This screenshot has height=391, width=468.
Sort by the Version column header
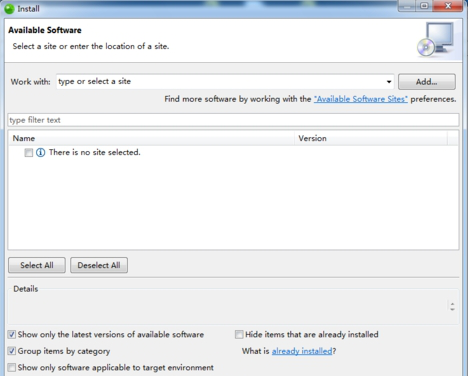[371, 138]
